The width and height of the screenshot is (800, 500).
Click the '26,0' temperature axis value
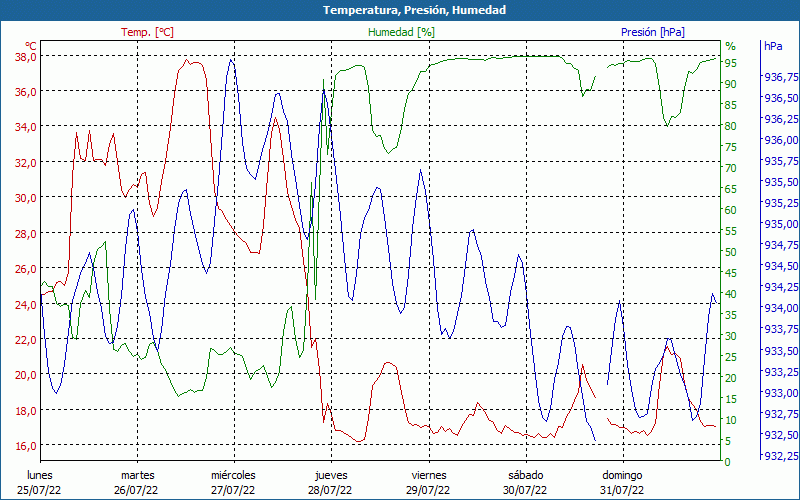tap(26, 269)
